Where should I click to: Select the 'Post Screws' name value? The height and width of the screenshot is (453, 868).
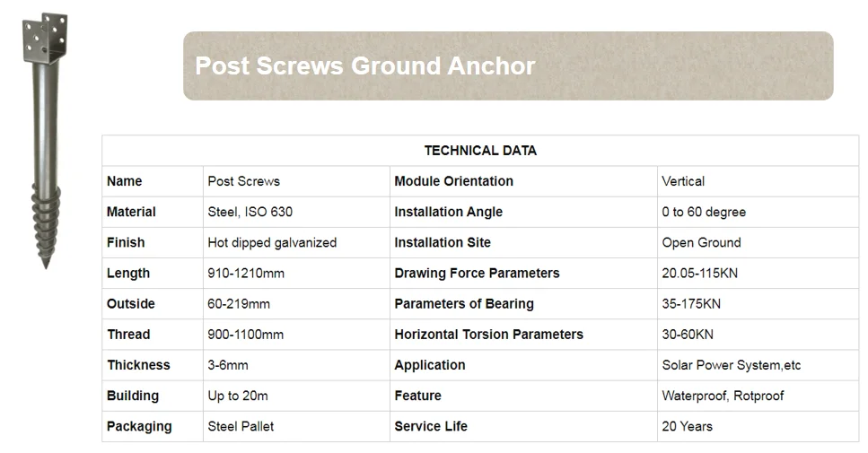tap(244, 181)
